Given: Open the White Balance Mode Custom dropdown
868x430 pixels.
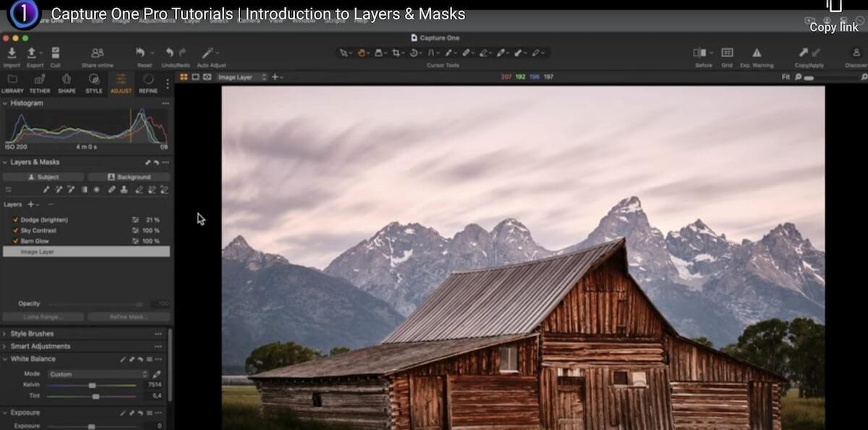Looking at the screenshot, I should 98,374.
